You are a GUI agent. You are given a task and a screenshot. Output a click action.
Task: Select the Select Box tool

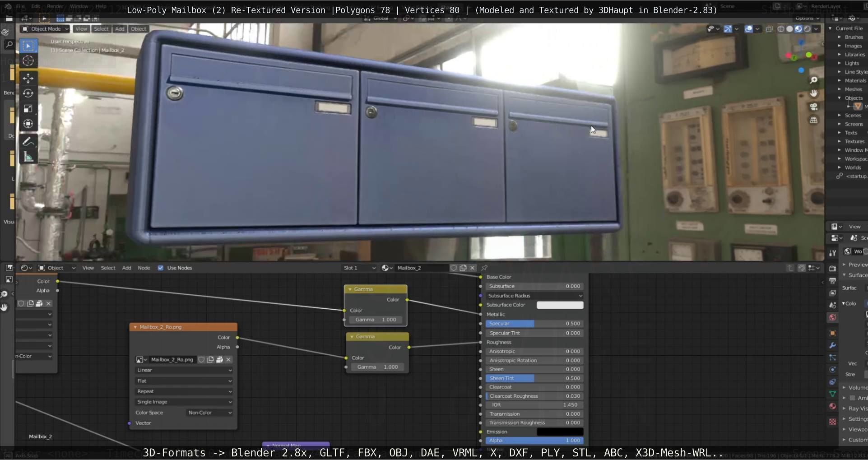[28, 46]
